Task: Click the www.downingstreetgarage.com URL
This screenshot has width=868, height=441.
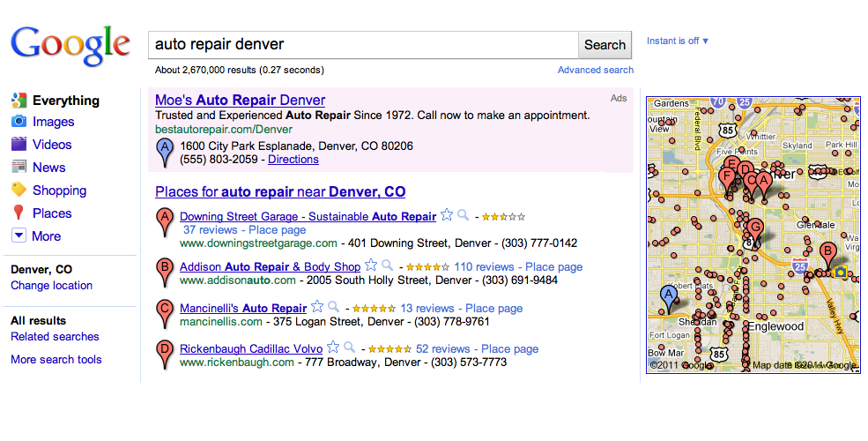Action: pos(258,243)
